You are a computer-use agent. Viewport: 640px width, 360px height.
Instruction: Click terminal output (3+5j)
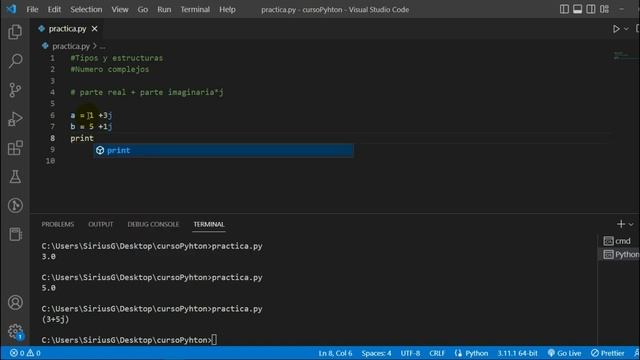tap(56, 320)
